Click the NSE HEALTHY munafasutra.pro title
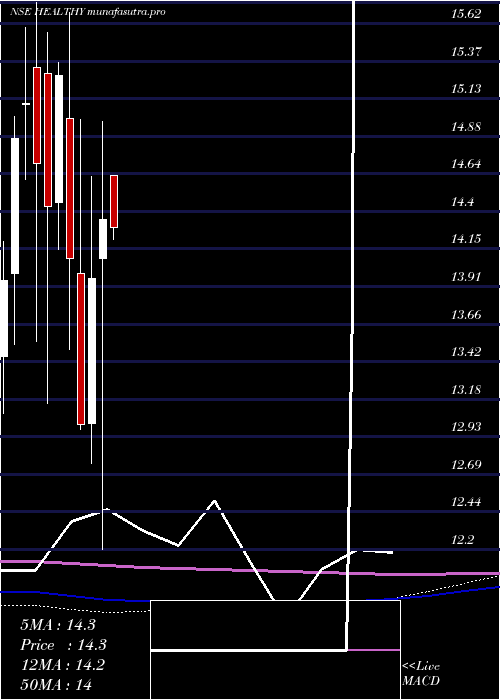The image size is (500, 700). point(88,12)
